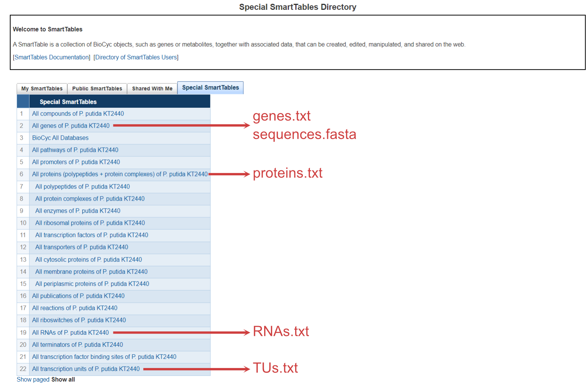Open All compounds of P. putida KT2440
Image resolution: width=588 pixels, height=388 pixels.
click(x=78, y=114)
